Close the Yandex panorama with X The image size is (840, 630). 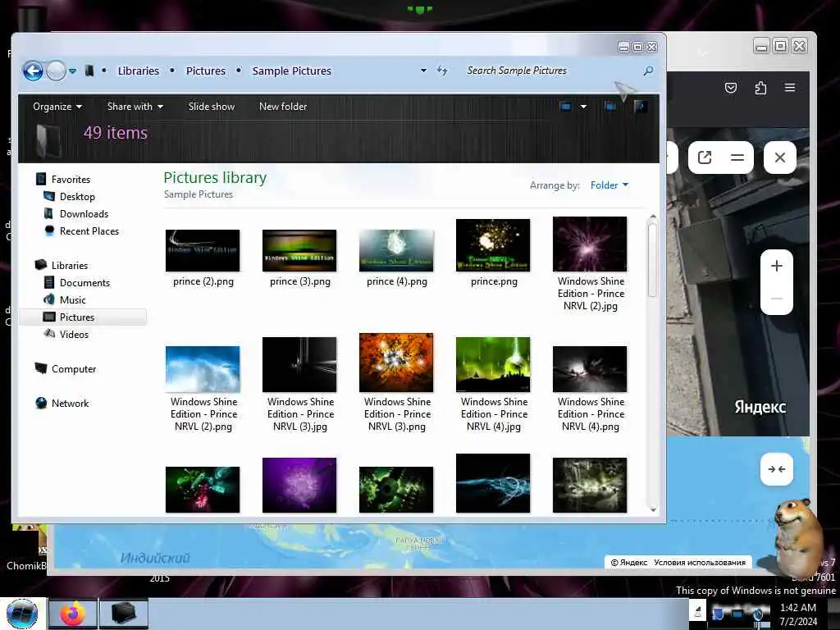[x=780, y=157]
